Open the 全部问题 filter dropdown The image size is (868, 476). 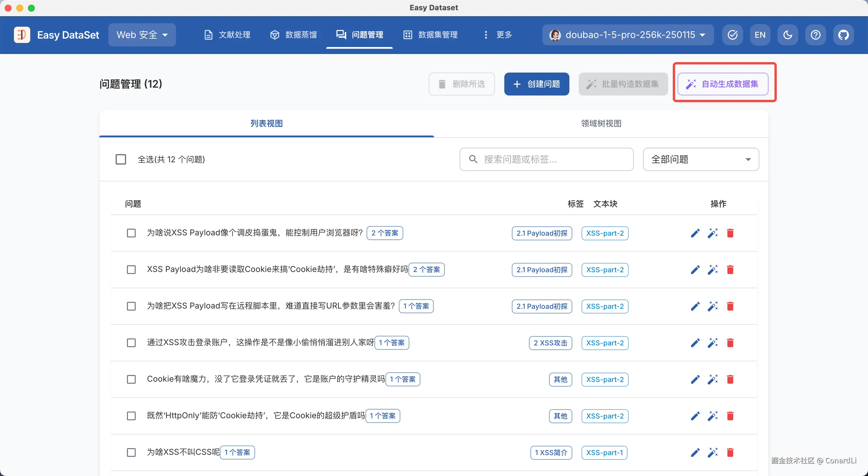click(x=701, y=159)
